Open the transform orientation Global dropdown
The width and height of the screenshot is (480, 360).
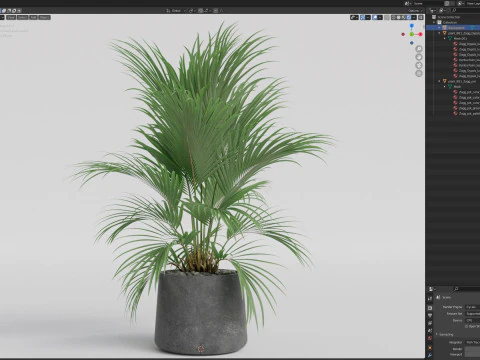[x=176, y=11]
